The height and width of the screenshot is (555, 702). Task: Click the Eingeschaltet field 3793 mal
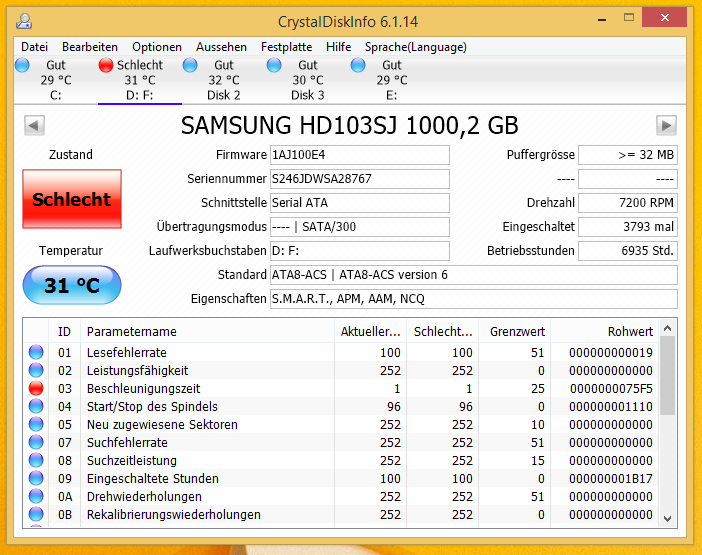(x=628, y=227)
